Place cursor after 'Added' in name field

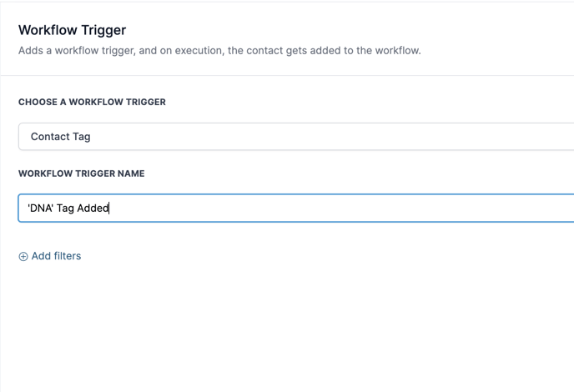pyautogui.click(x=109, y=209)
